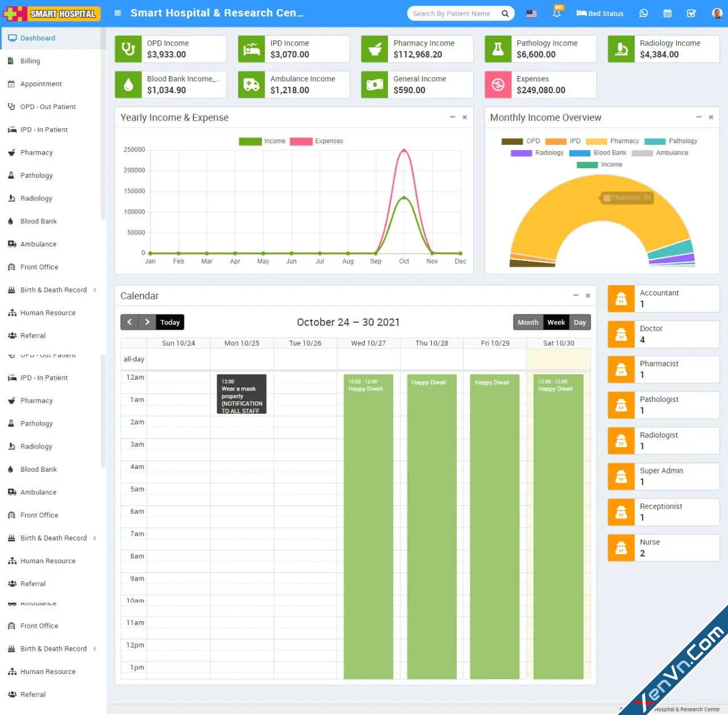The height and width of the screenshot is (715, 728).
Task: Collapse the Calendar panel
Action: tap(575, 296)
